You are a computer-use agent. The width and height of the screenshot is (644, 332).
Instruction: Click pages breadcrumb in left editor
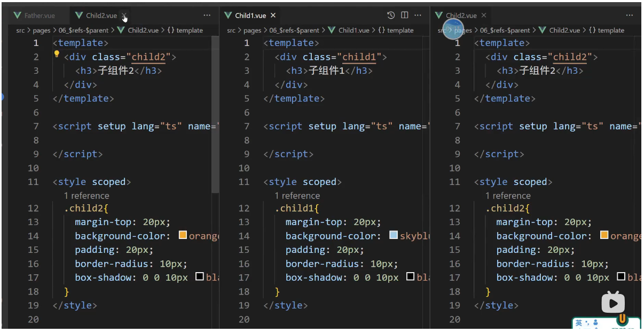pos(41,30)
